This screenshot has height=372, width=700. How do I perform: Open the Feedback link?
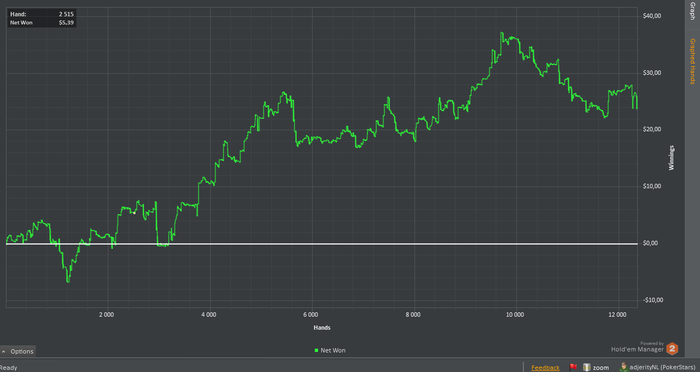coord(545,368)
